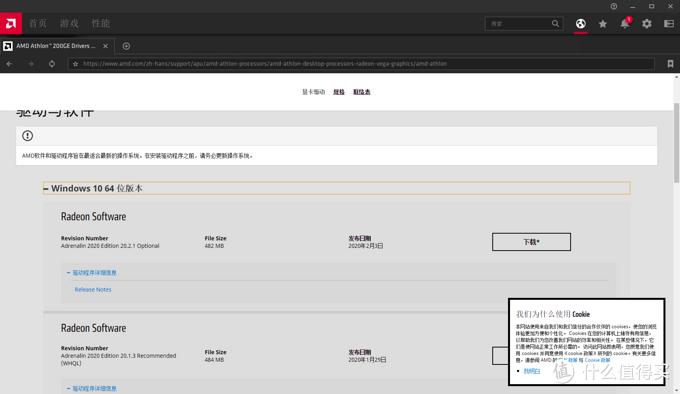The width and height of the screenshot is (680, 394).
Task: Collapse the Windows 10 64 位版本 section
Action: click(337, 188)
